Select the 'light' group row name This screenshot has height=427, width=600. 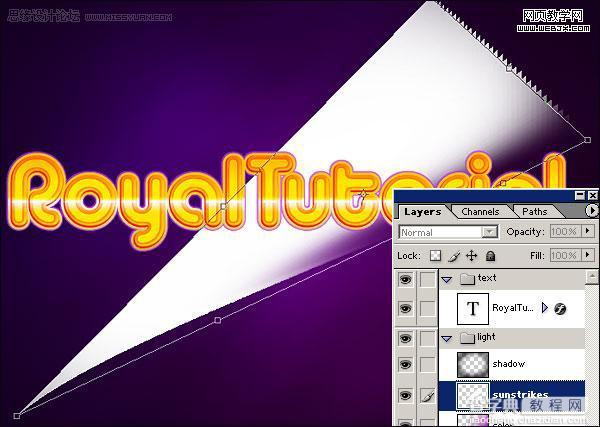click(x=486, y=337)
